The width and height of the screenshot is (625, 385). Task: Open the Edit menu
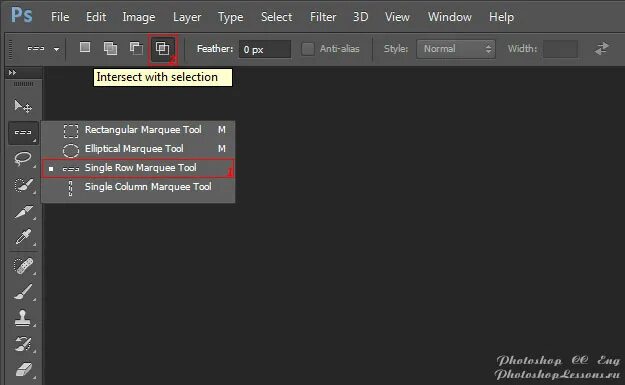click(x=96, y=17)
